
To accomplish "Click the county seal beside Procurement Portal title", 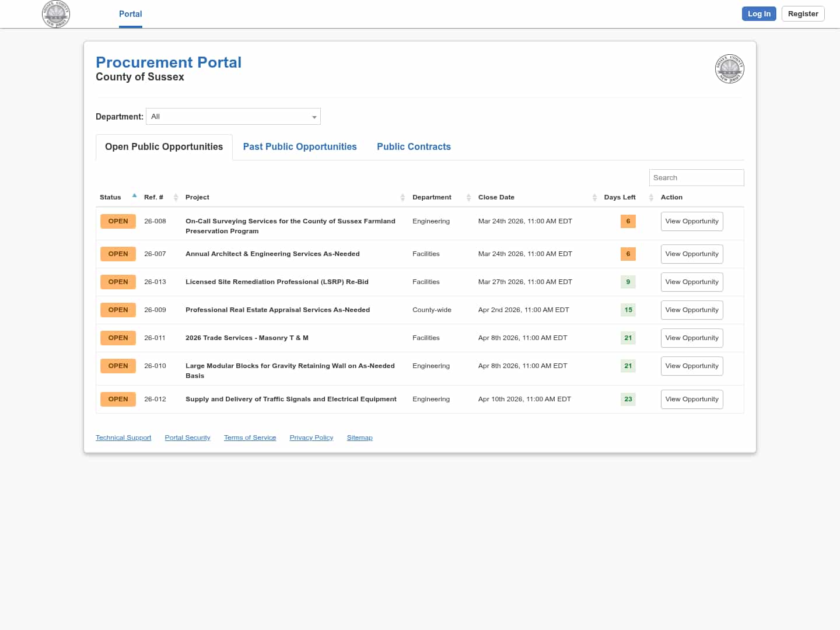I will [729, 69].
